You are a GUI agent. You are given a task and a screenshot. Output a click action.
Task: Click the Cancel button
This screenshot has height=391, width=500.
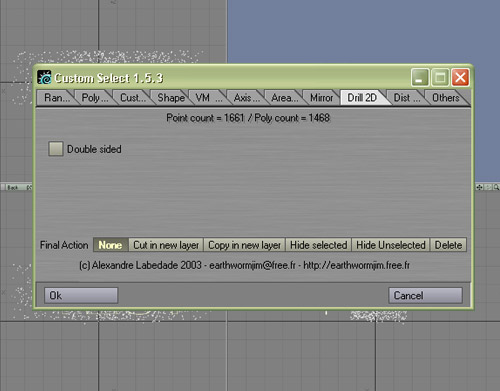tap(425, 295)
